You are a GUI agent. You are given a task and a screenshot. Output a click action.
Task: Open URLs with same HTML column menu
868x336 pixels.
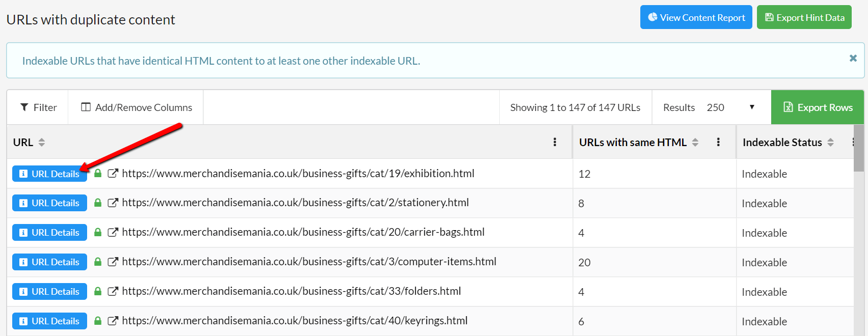coord(718,142)
